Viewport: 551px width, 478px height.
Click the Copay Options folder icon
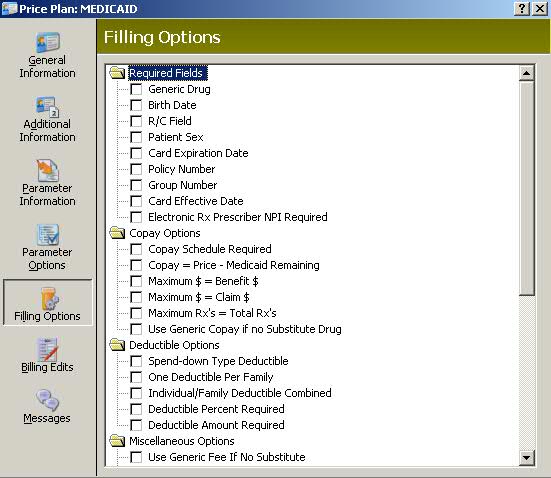tap(117, 233)
